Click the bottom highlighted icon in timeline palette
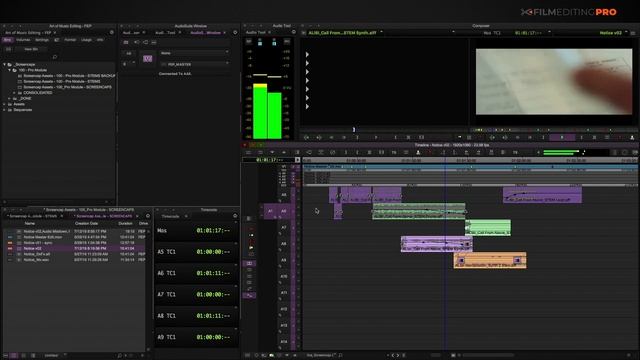Image resolution: width=640 pixels, height=360 pixels. pyautogui.click(x=249, y=295)
